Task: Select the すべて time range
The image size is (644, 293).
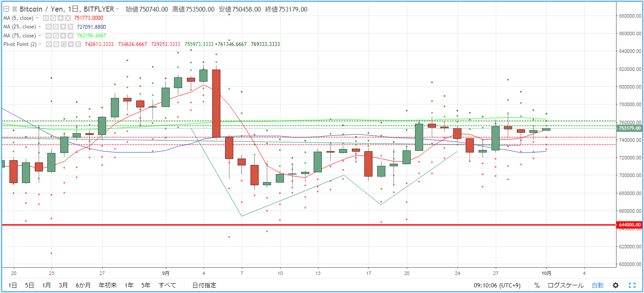Action: point(167,285)
